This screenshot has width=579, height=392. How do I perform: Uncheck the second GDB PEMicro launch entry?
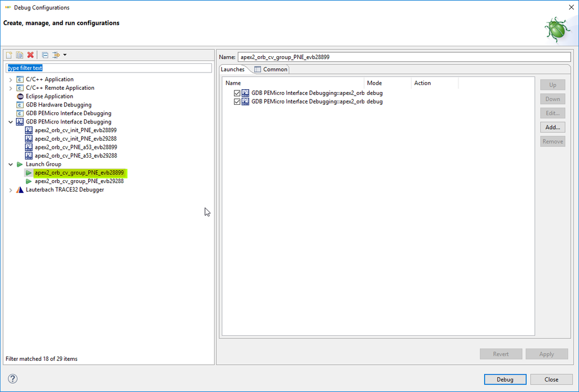click(237, 102)
